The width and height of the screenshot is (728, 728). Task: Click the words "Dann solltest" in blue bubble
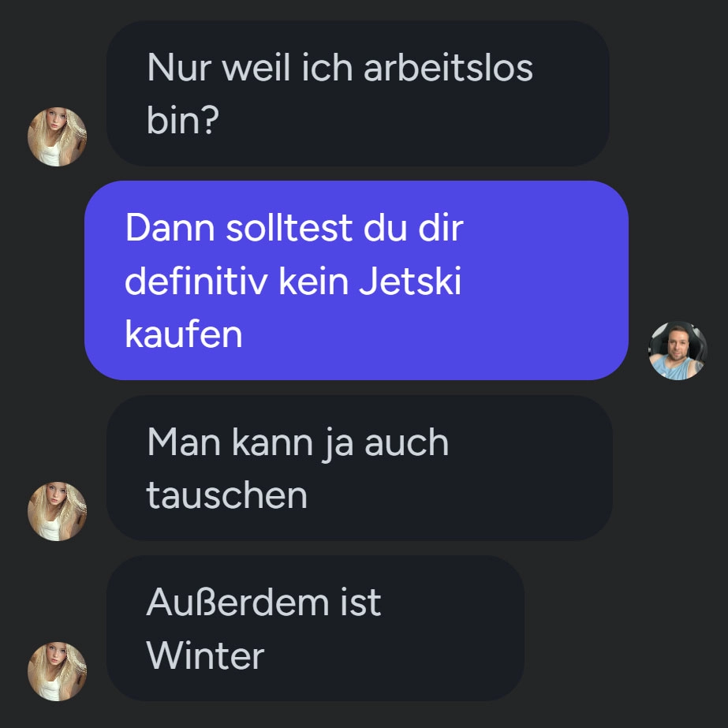coord(239,228)
